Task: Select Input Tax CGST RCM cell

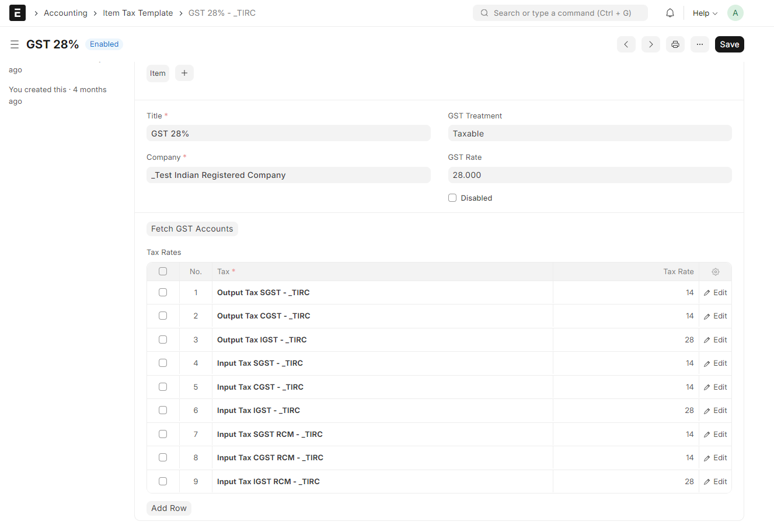Action: 382,458
